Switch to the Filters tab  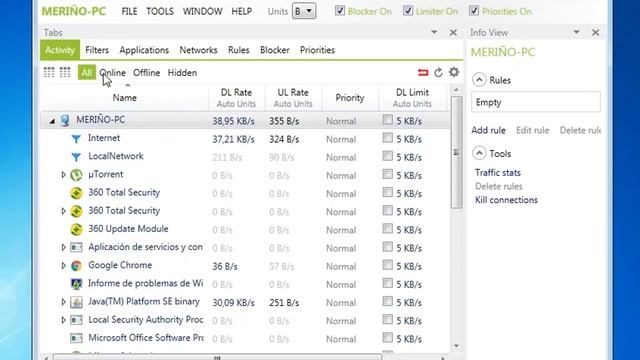pos(97,50)
